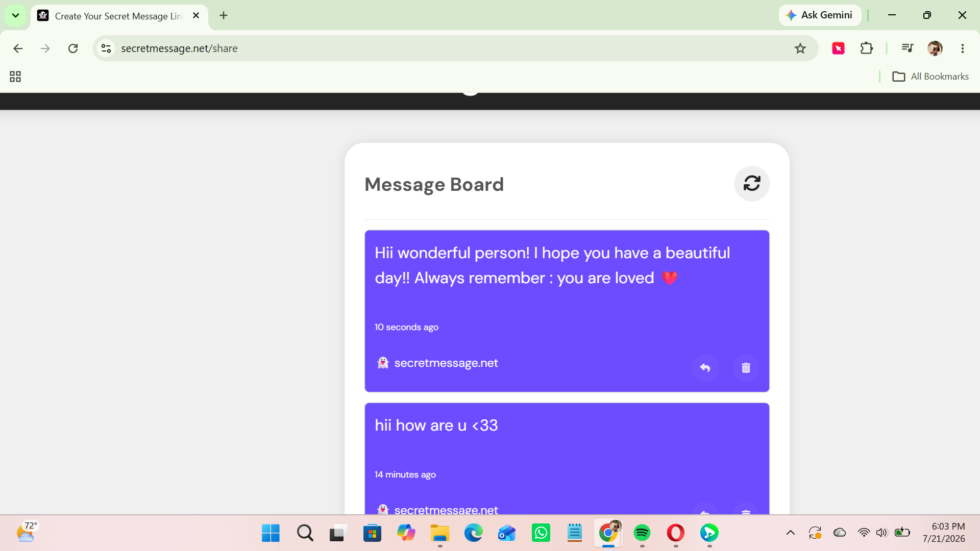Click the Ask Gemini button
This screenshot has height=551, width=980.
point(820,15)
